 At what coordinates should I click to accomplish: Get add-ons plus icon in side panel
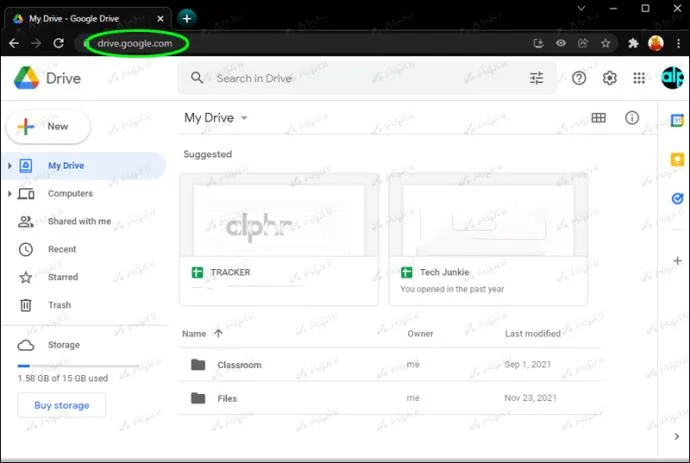point(677,261)
